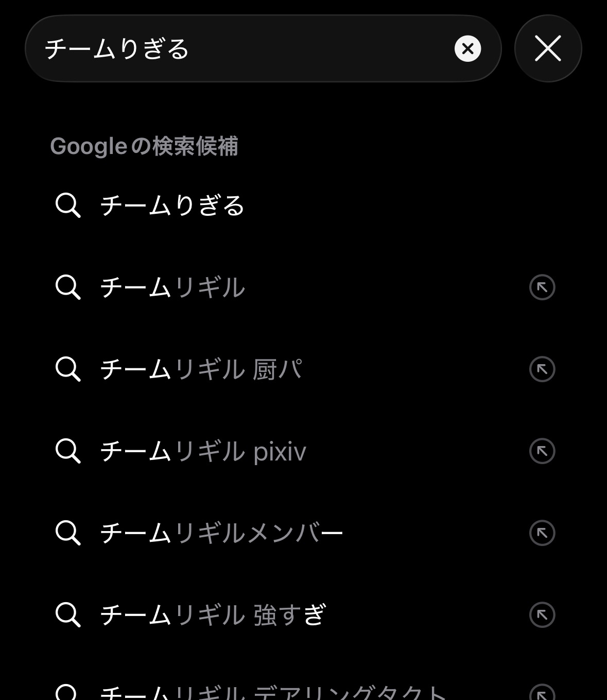Insert チームリギル 厨パ via its arrow icon

(x=542, y=369)
